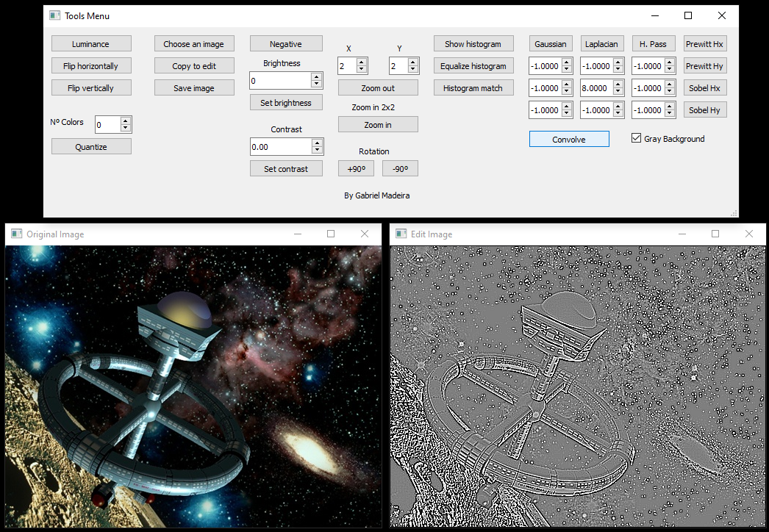Image resolution: width=769 pixels, height=532 pixels.
Task: Decrease zoom X factor
Action: point(362,69)
